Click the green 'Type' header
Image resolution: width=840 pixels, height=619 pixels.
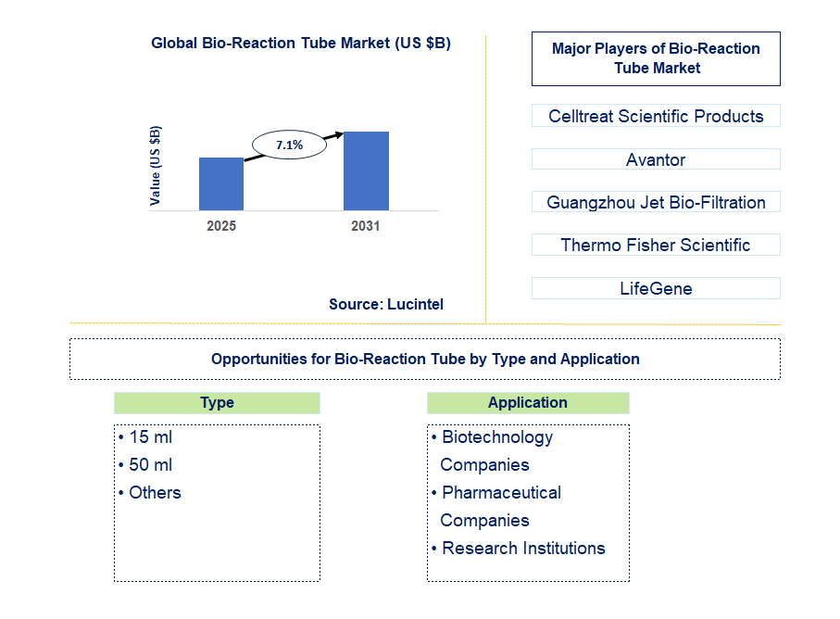click(217, 402)
